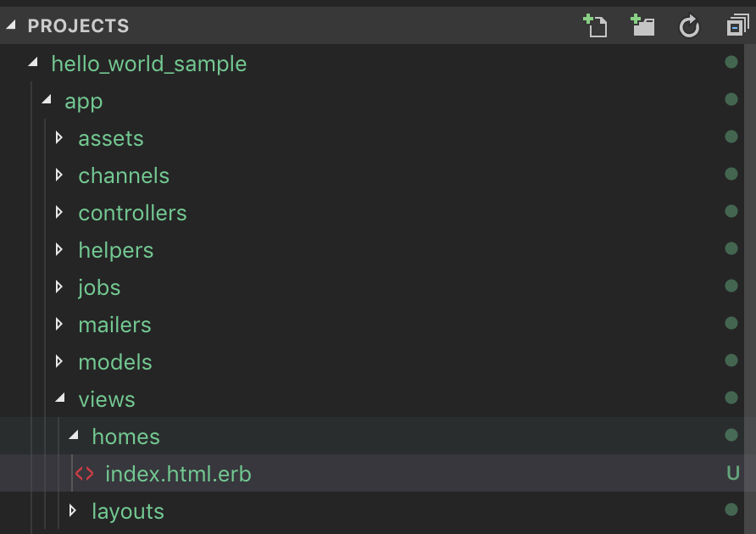This screenshot has height=534, width=756.
Task: Collapse all folders icon
Action: (x=735, y=26)
